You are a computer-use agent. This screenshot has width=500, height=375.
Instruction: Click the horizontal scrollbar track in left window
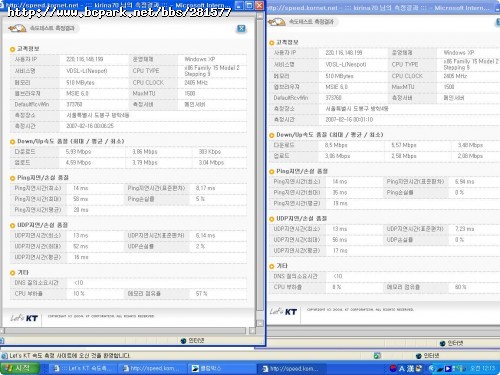pos(125,331)
